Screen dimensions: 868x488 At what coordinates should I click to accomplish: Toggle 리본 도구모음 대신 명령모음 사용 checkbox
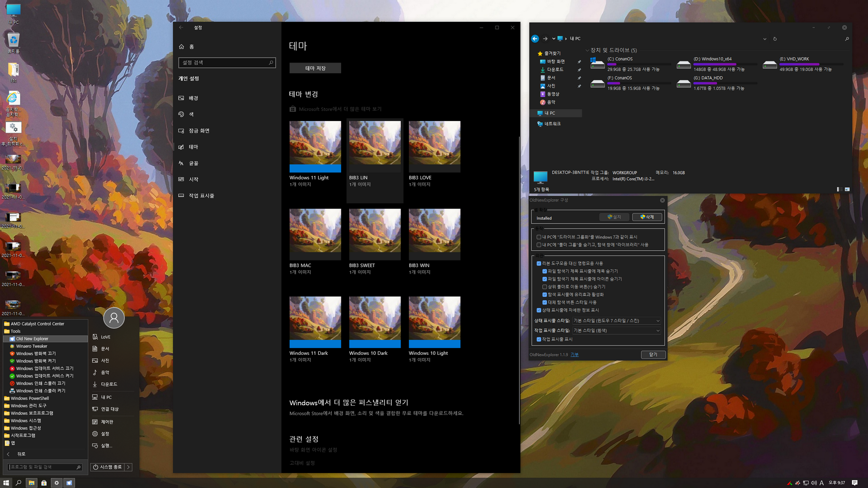[x=539, y=263]
